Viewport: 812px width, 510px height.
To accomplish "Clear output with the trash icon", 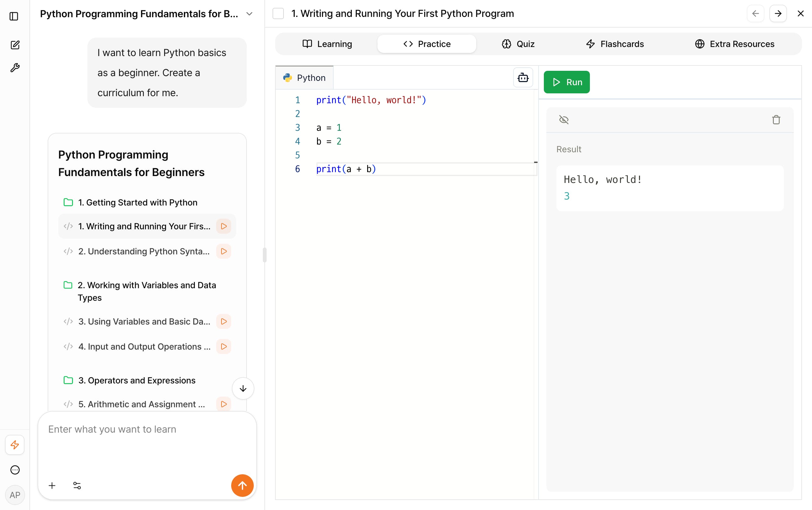I will coord(776,120).
